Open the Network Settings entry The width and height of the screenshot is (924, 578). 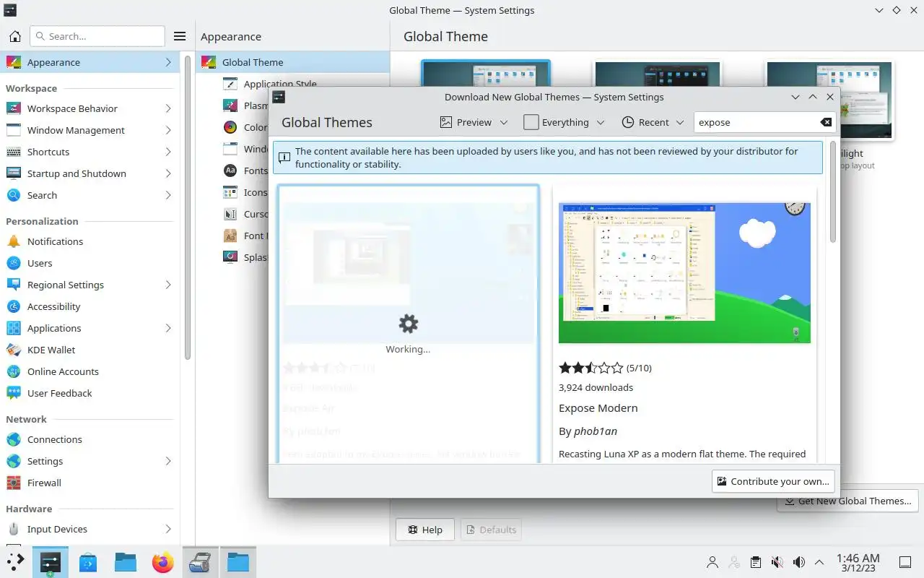click(x=90, y=461)
